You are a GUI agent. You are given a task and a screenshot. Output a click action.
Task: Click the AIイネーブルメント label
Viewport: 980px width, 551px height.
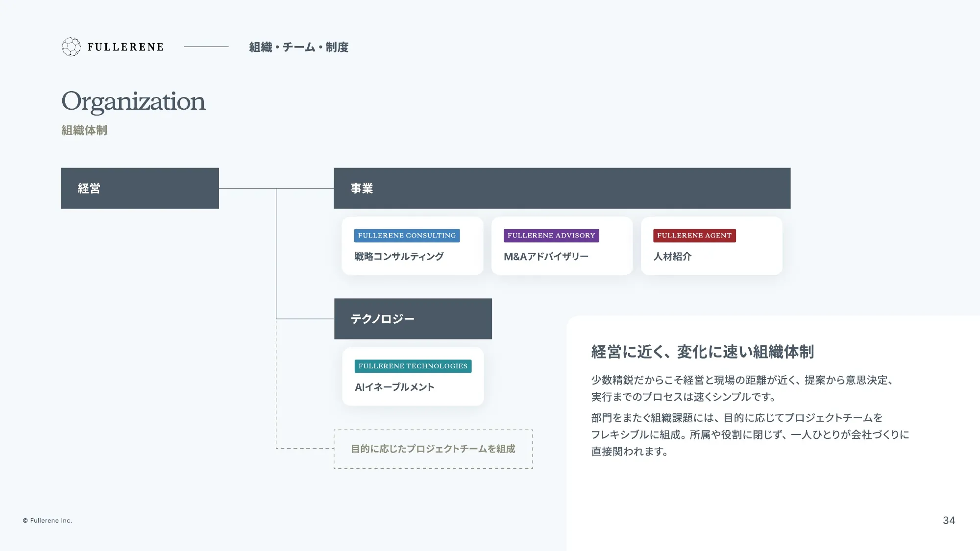click(394, 387)
